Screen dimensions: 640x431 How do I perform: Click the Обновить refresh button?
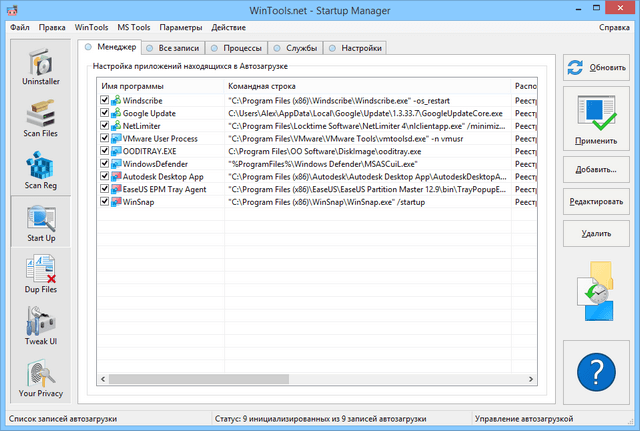tap(596, 67)
